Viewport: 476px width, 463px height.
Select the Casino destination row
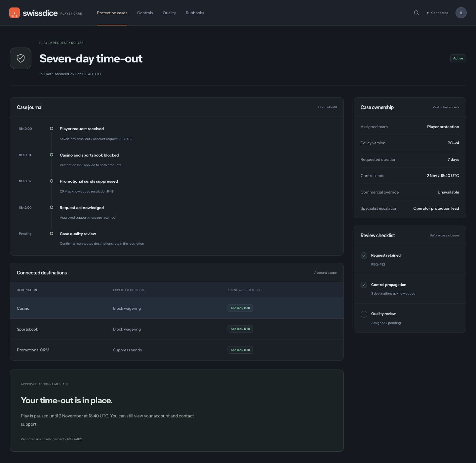coord(177,308)
